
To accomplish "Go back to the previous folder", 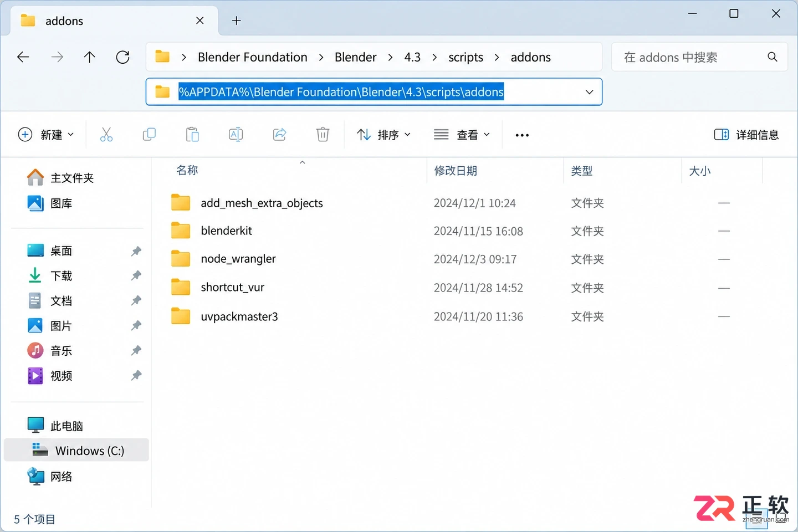I will 23,57.
